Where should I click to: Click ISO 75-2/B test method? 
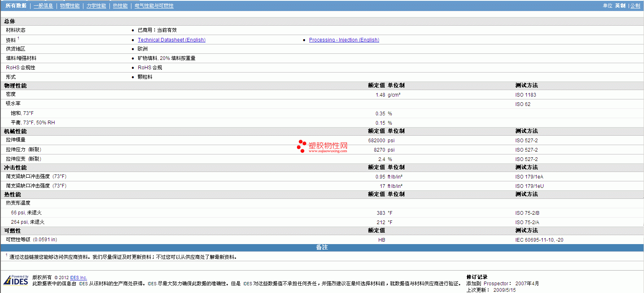pos(527,213)
